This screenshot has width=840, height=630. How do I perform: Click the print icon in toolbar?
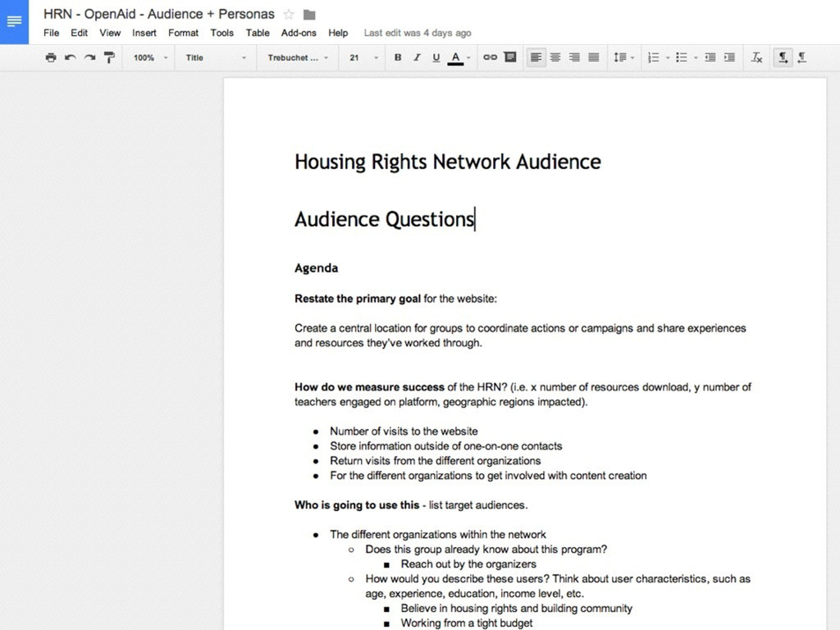51,57
